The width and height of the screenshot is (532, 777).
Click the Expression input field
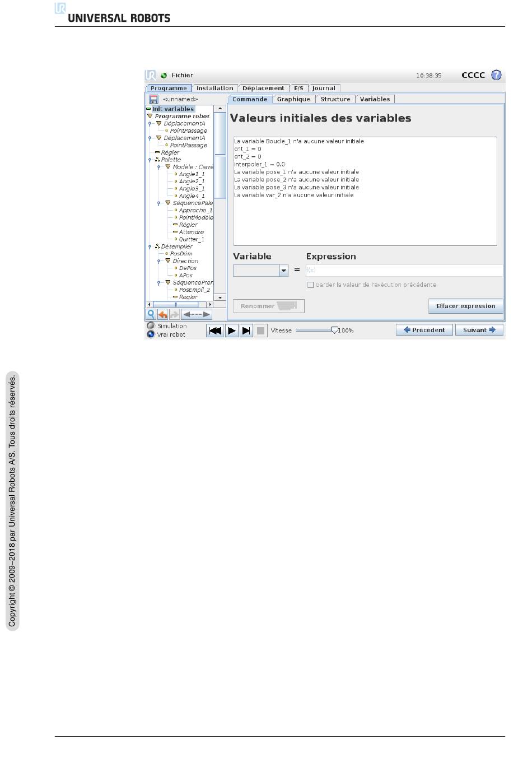pyautogui.click(x=404, y=270)
